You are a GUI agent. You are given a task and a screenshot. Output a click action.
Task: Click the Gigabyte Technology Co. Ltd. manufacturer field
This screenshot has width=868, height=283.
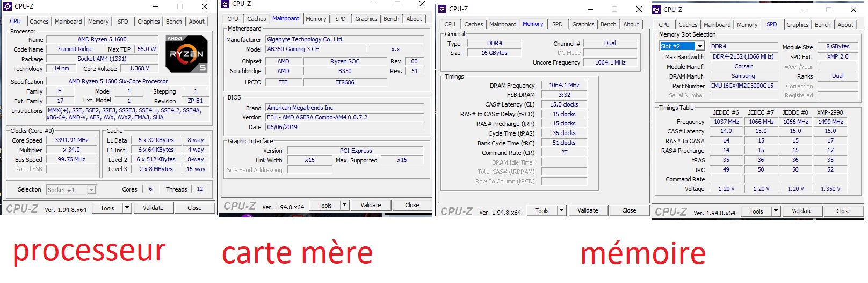[345, 39]
